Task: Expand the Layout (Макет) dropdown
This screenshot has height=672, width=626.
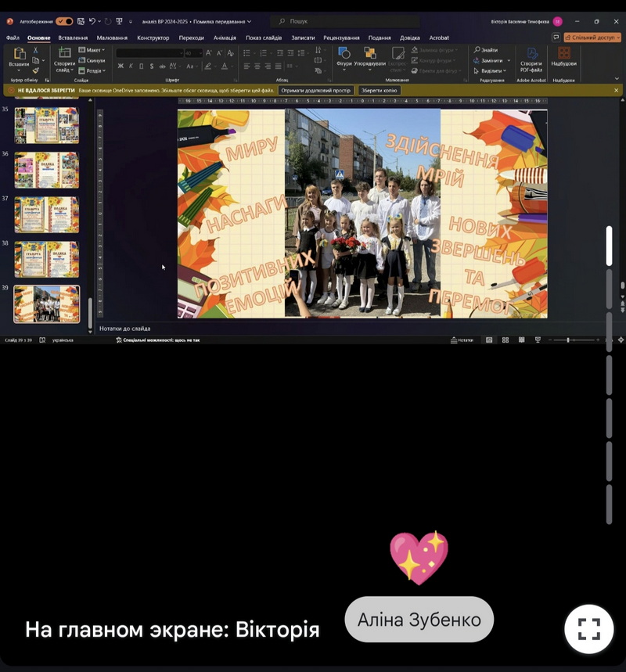Action: [92, 50]
